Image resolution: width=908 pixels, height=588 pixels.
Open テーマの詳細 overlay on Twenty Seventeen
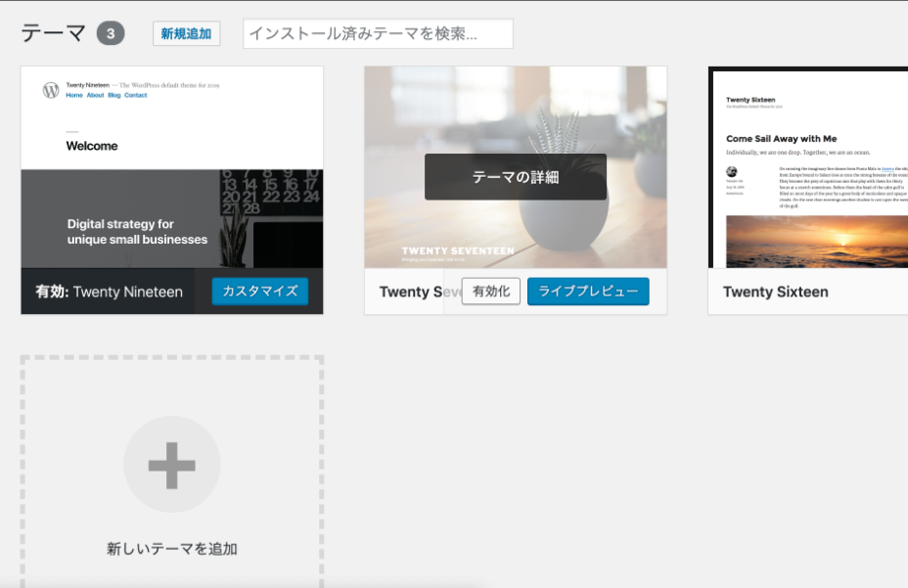point(515,177)
